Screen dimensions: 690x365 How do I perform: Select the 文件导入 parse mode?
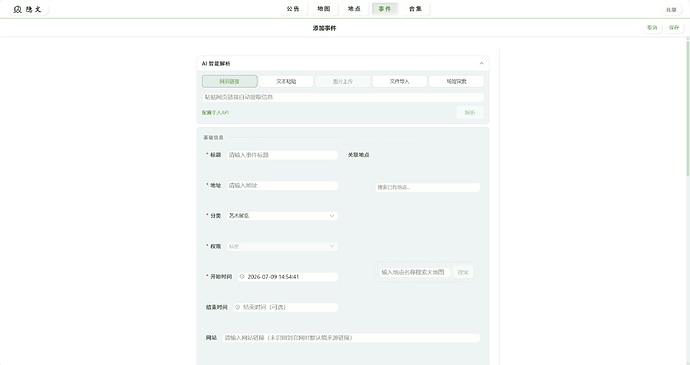coord(400,81)
